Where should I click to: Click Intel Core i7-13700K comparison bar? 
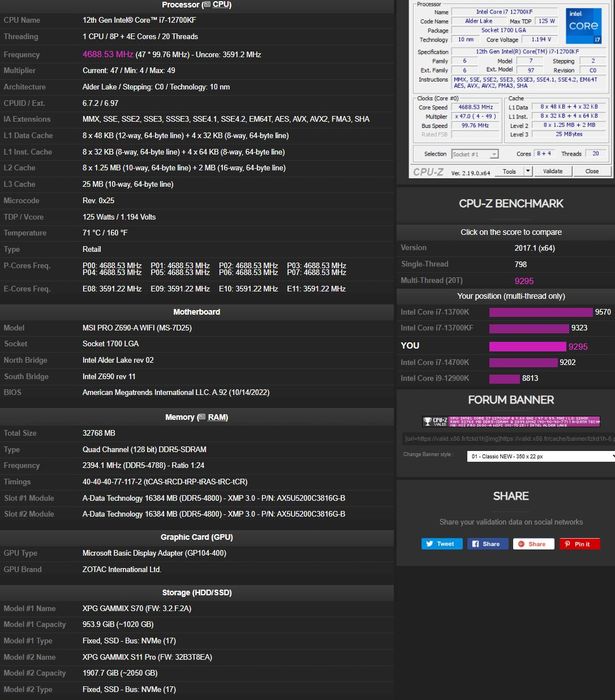point(541,312)
